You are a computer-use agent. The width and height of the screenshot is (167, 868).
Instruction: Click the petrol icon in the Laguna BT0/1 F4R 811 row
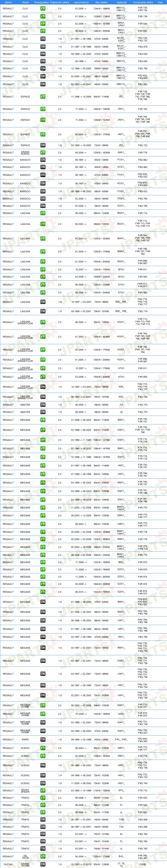click(43, 269)
